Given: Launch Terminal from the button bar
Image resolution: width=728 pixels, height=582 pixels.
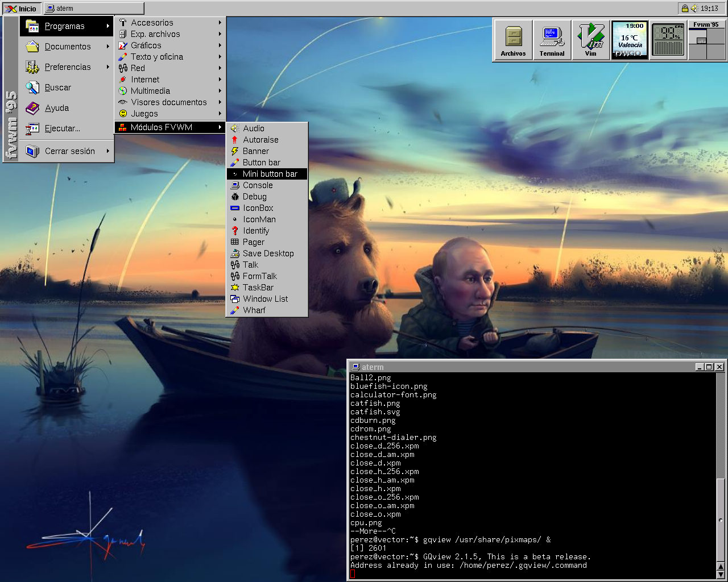Looking at the screenshot, I should click(552, 40).
